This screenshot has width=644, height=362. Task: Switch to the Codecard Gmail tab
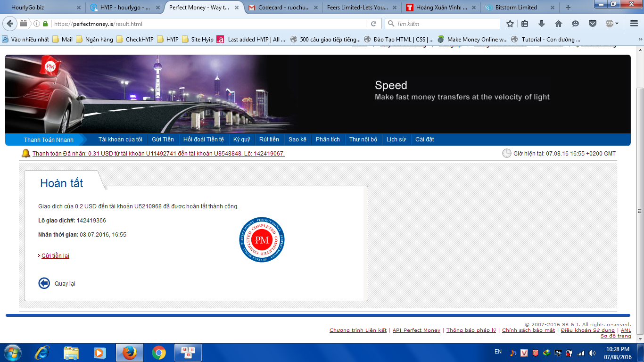tap(283, 8)
